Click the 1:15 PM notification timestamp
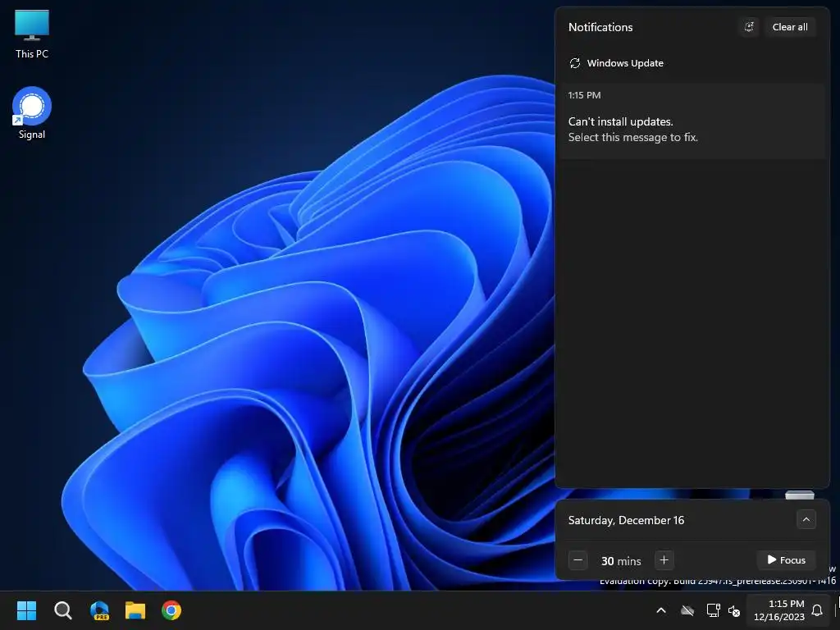840x630 pixels. tap(584, 95)
